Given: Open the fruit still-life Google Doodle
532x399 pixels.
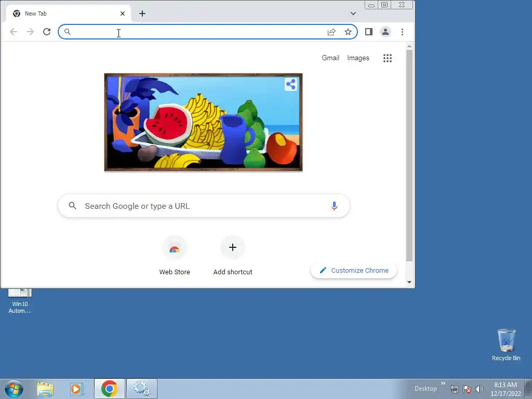Looking at the screenshot, I should pos(203,122).
